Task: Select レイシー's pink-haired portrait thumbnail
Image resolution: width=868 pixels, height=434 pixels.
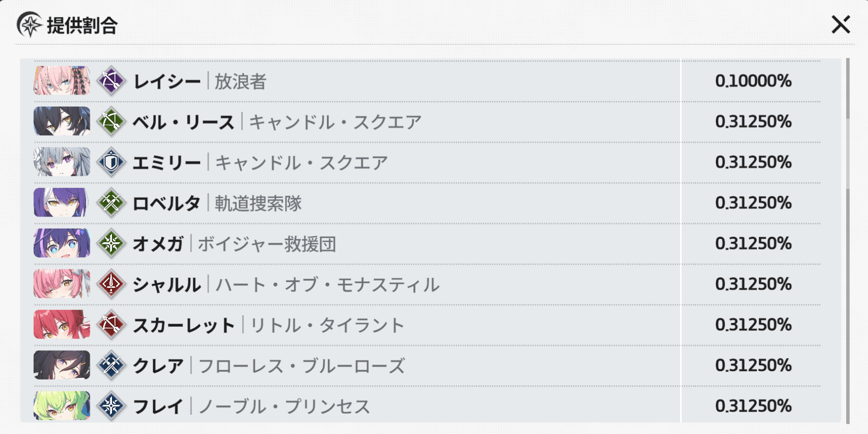Action: (62, 81)
